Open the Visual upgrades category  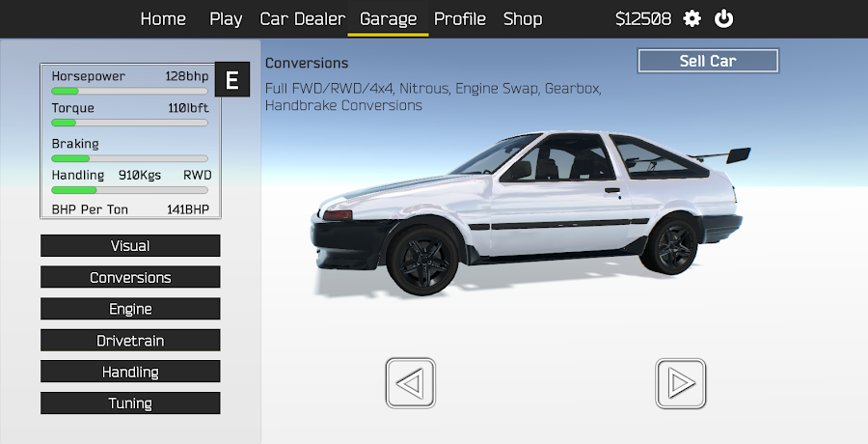130,246
